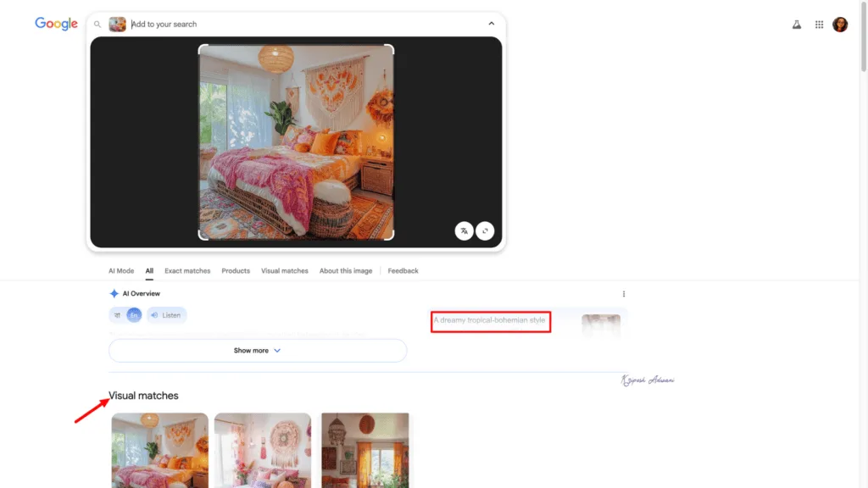Switch AI Overview language to Hindi
Image resolution: width=868 pixels, height=488 pixels.
(118, 315)
